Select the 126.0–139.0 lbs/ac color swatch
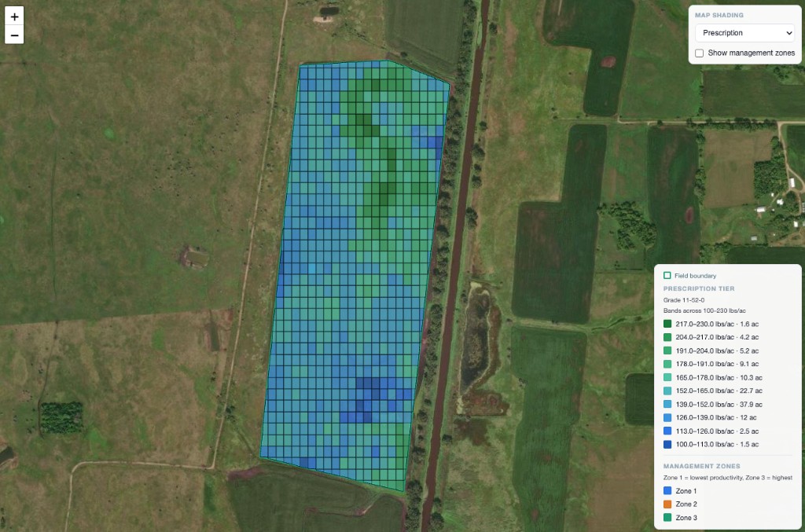The height and width of the screenshot is (532, 805). [667, 417]
